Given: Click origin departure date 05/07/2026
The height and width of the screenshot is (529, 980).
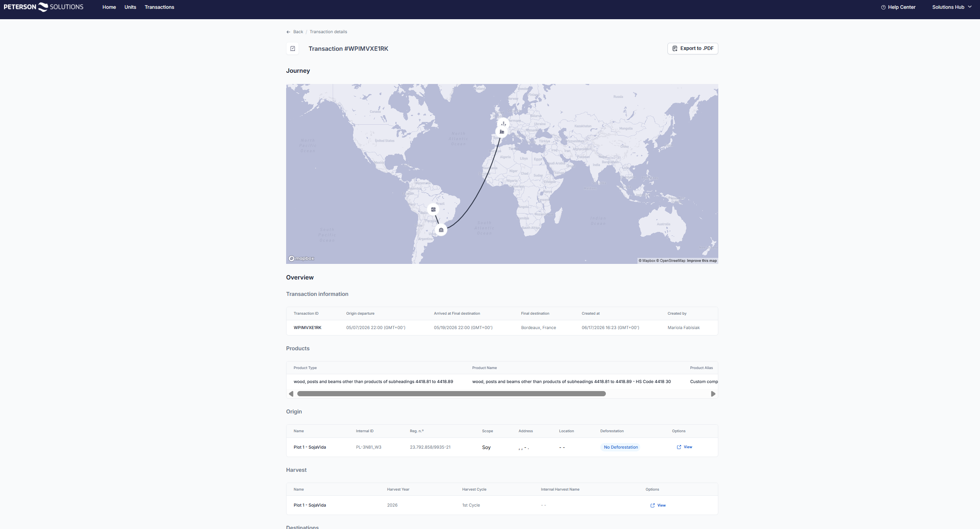Looking at the screenshot, I should (376, 328).
